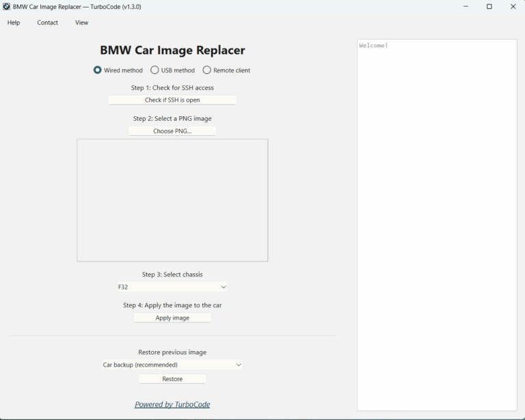Minimize the BMW Car Image Replacer window
This screenshot has height=420, width=525.
point(466,6)
